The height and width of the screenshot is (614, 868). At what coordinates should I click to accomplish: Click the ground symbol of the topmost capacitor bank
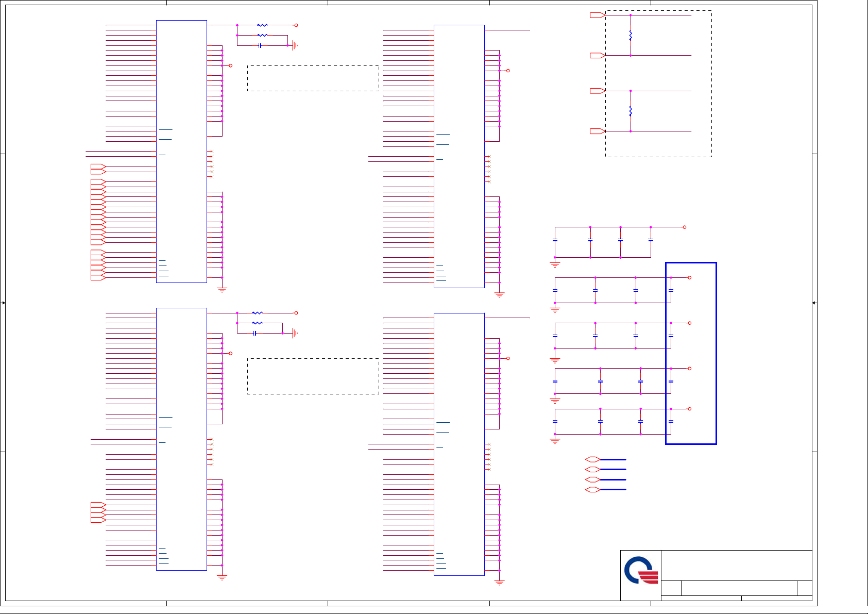click(555, 265)
